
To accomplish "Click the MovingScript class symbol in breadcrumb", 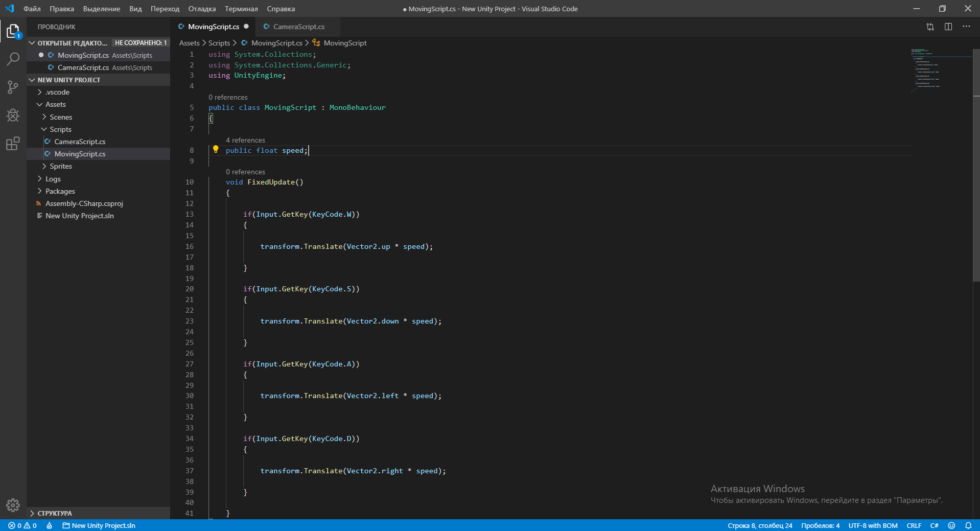I will click(340, 43).
